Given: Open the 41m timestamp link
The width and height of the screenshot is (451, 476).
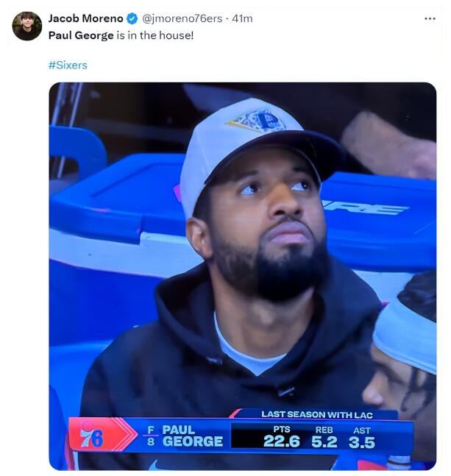Looking at the screenshot, I should 242,18.
